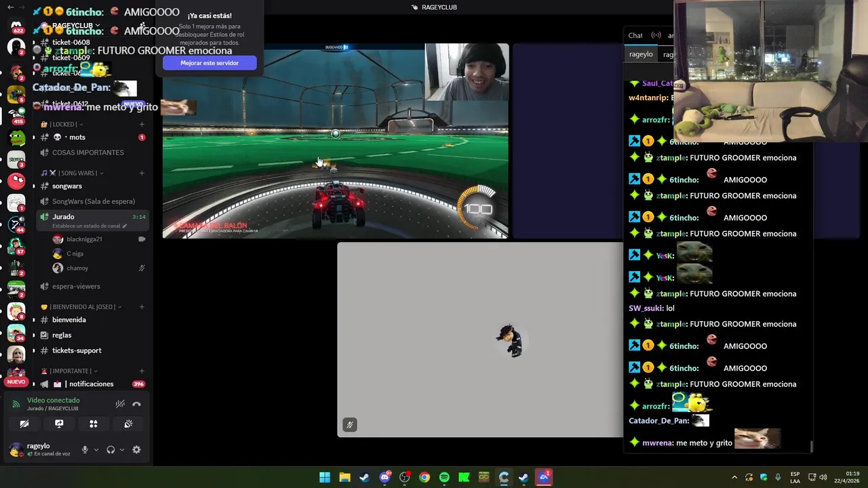This screenshot has height=488, width=868.
Task: Jump to NUEVO unread mentions pill
Action: click(16, 382)
